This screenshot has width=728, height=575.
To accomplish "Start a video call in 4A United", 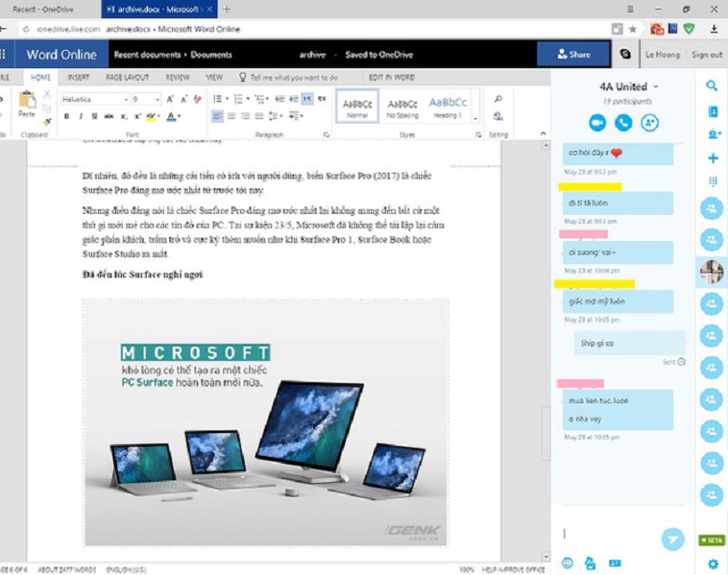I will click(x=598, y=123).
